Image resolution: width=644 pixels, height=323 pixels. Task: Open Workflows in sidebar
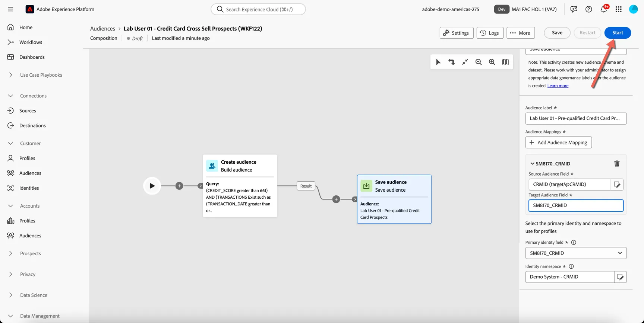click(31, 42)
